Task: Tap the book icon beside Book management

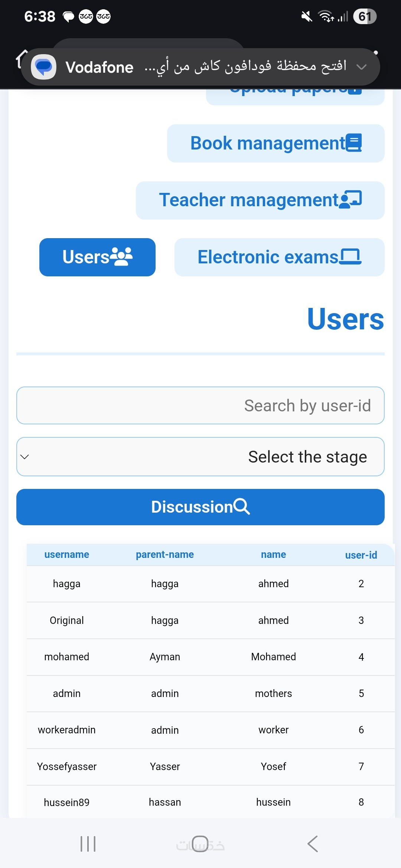Action: (x=353, y=143)
